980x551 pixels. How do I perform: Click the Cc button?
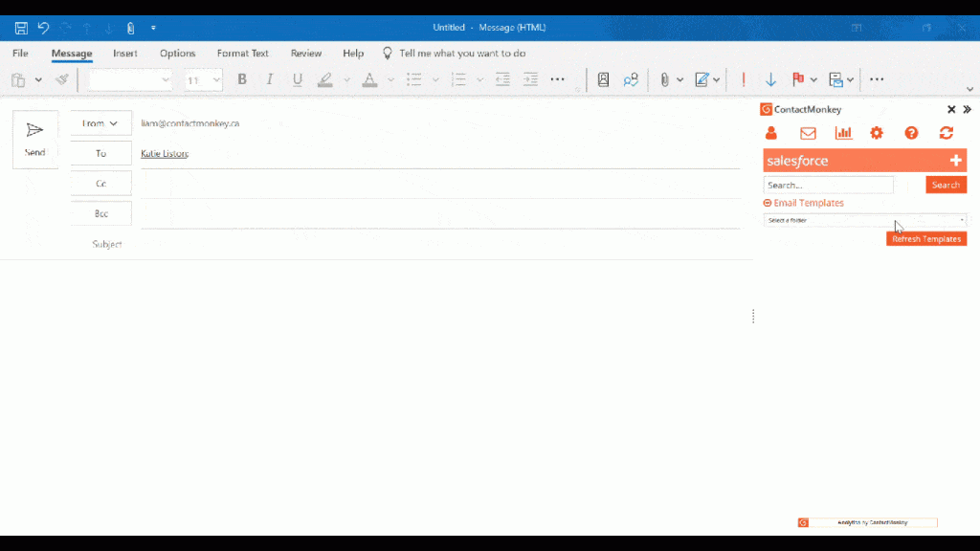[x=101, y=183]
